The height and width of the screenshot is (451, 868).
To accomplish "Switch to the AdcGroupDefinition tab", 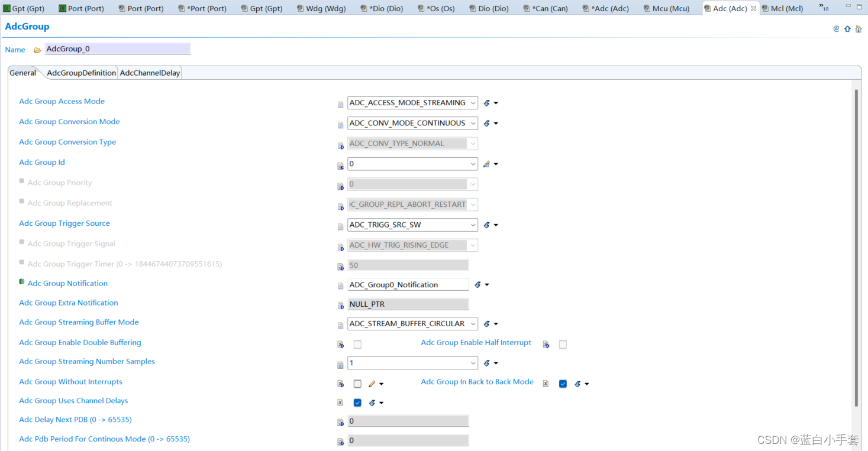I will click(x=81, y=73).
